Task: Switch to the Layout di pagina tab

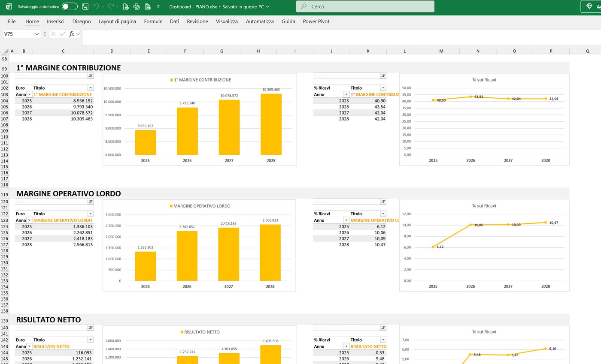Action: point(117,21)
